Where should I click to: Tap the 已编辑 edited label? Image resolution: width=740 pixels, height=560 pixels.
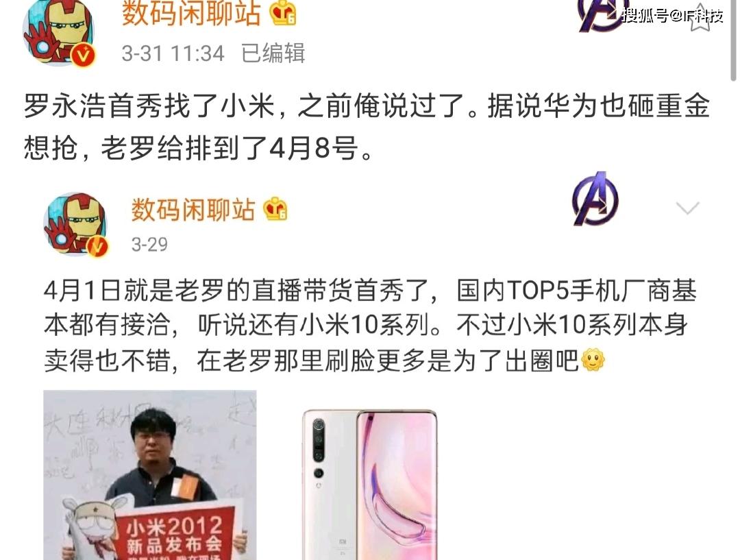point(273,53)
